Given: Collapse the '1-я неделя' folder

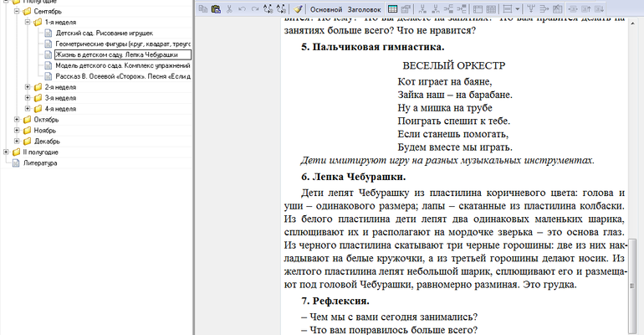Looking at the screenshot, I should click(x=28, y=23).
